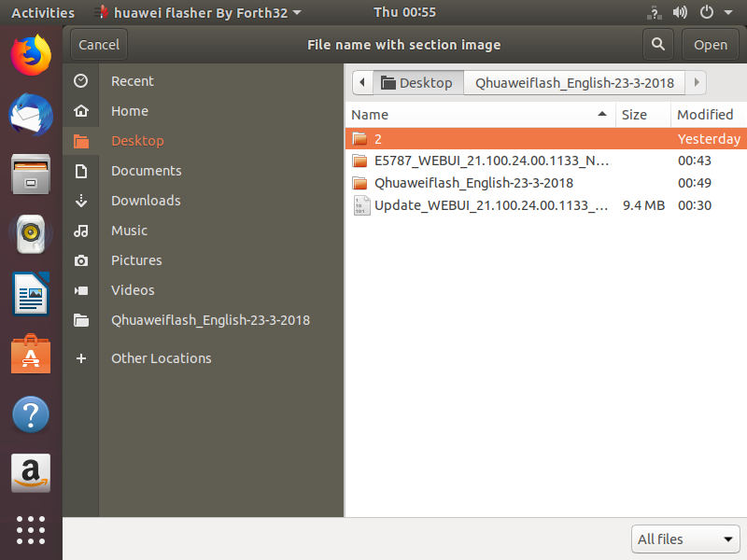This screenshot has width=747, height=560.
Task: Click the folder icon of the row named 2
Action: tap(359, 138)
